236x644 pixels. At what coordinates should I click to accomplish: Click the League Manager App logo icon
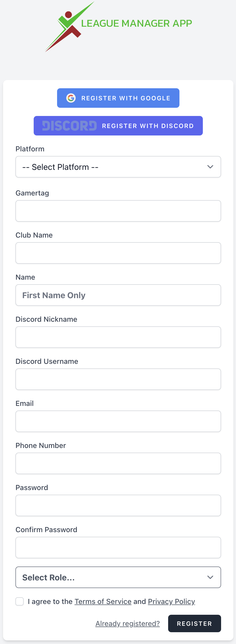69,26
